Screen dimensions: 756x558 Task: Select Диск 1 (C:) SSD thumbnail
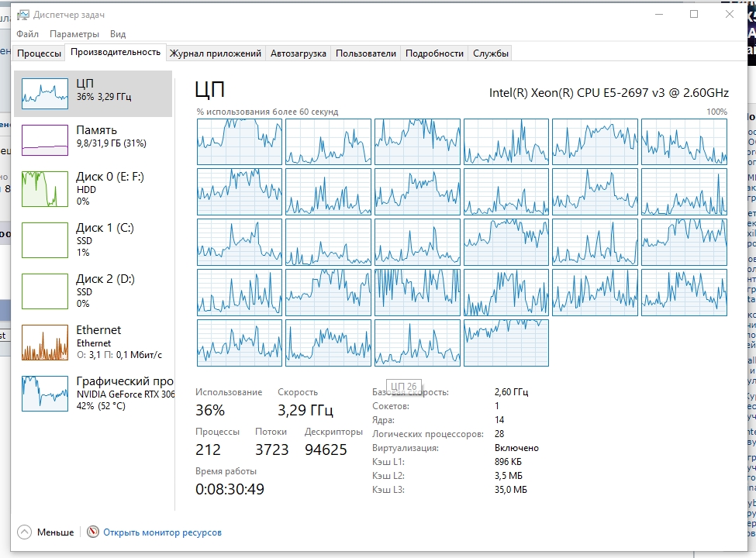click(x=45, y=240)
